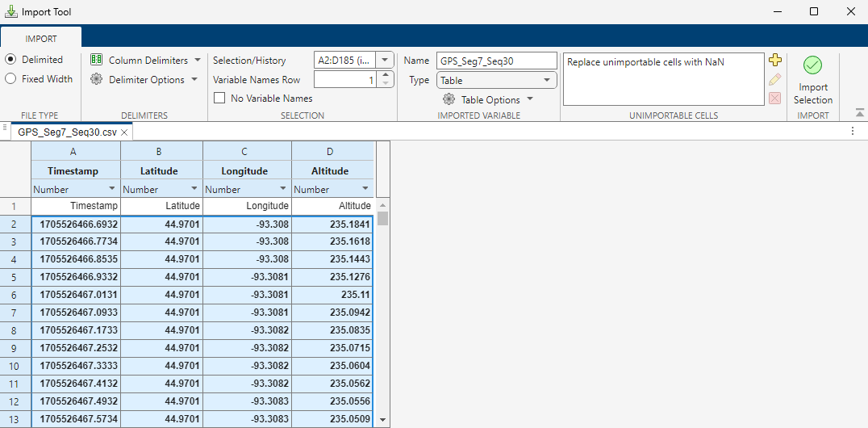Expand the Selection/History range dropdown
This screenshot has width=868, height=428.
pos(384,61)
